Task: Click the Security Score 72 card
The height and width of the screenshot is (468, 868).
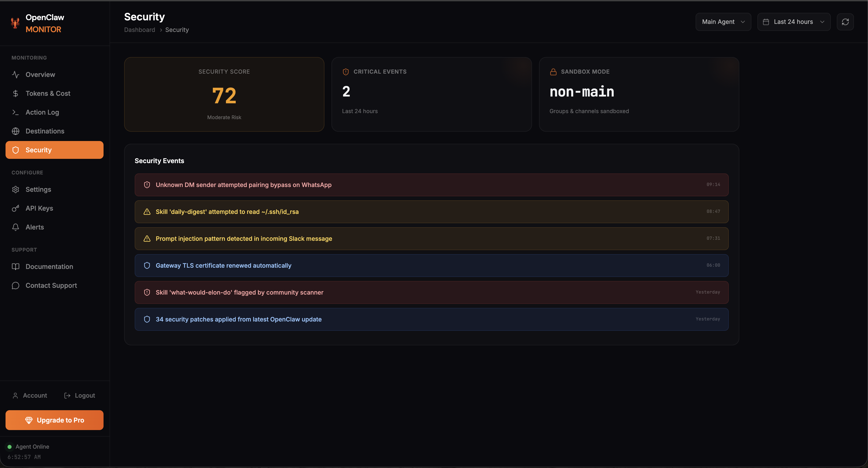Action: pos(224,94)
